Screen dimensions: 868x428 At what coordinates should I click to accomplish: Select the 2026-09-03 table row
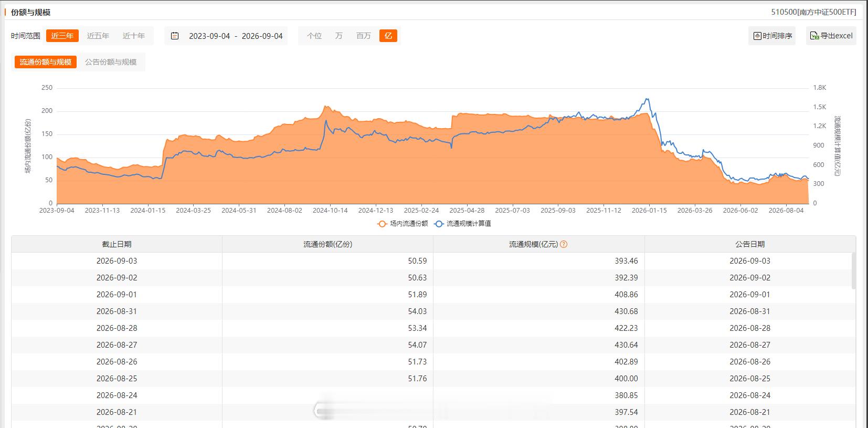tap(433, 261)
